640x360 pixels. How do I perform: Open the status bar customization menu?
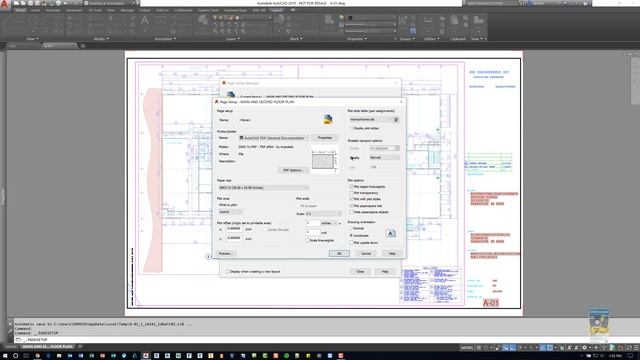coord(636,348)
